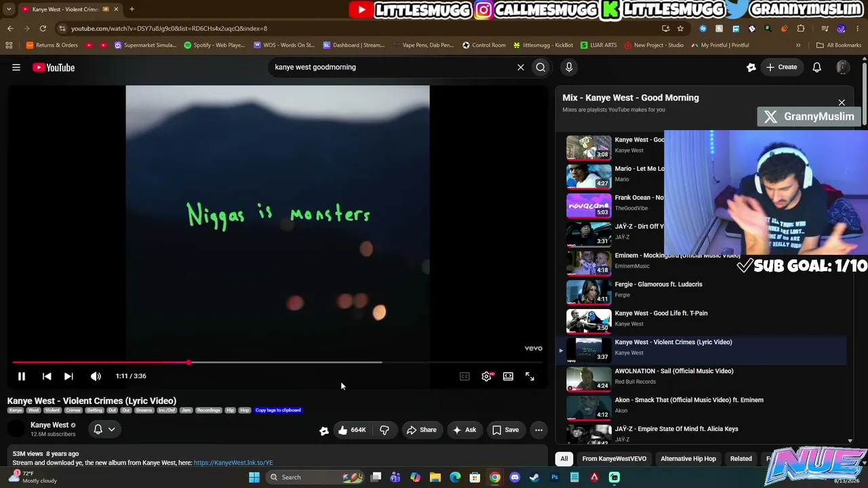This screenshot has height=488, width=868.
Task: Mute the video volume
Action: coord(96,376)
